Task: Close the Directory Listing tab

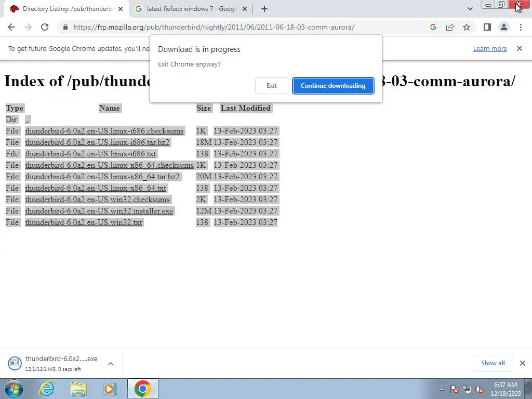Action: pos(121,9)
